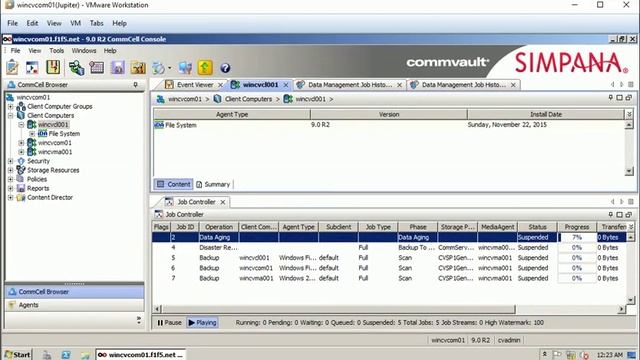Sort jobs by Status column header
Image resolution: width=640 pixels, height=360 pixels.
pyautogui.click(x=537, y=227)
